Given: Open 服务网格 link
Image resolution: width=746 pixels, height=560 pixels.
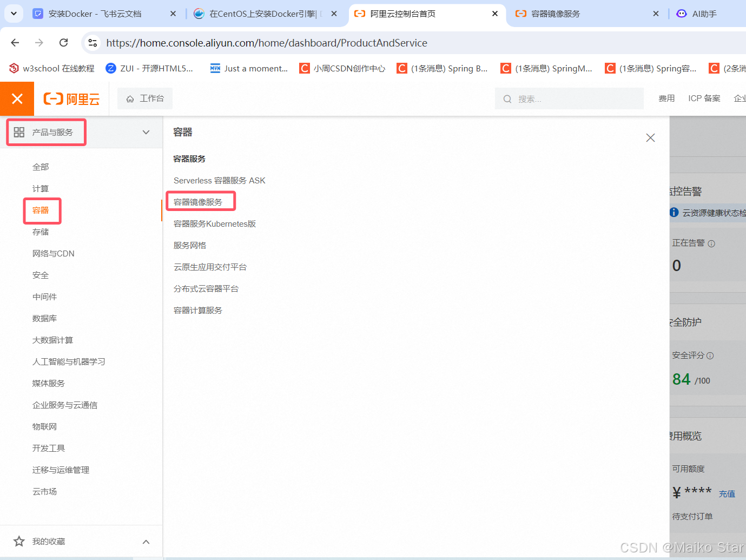Looking at the screenshot, I should click(x=190, y=246).
